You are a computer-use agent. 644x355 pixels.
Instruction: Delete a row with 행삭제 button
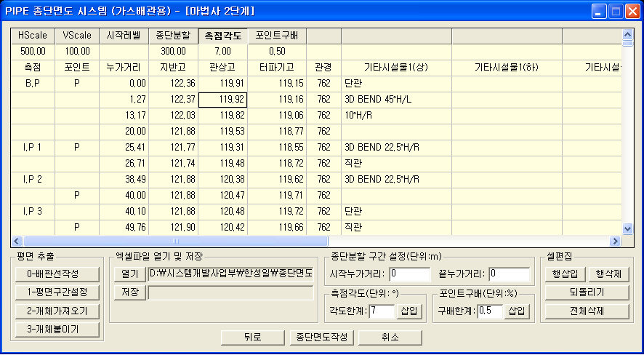click(x=606, y=274)
